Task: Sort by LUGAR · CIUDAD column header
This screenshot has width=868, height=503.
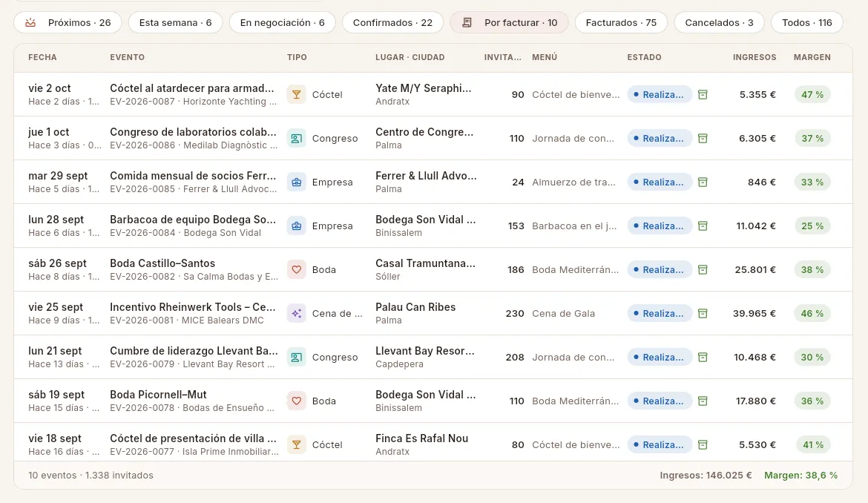Action: pyautogui.click(x=410, y=57)
